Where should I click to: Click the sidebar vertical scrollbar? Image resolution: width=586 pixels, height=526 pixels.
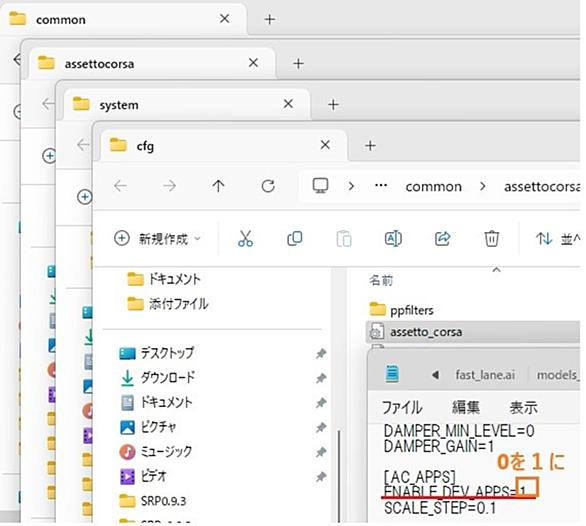pyautogui.click(x=339, y=476)
